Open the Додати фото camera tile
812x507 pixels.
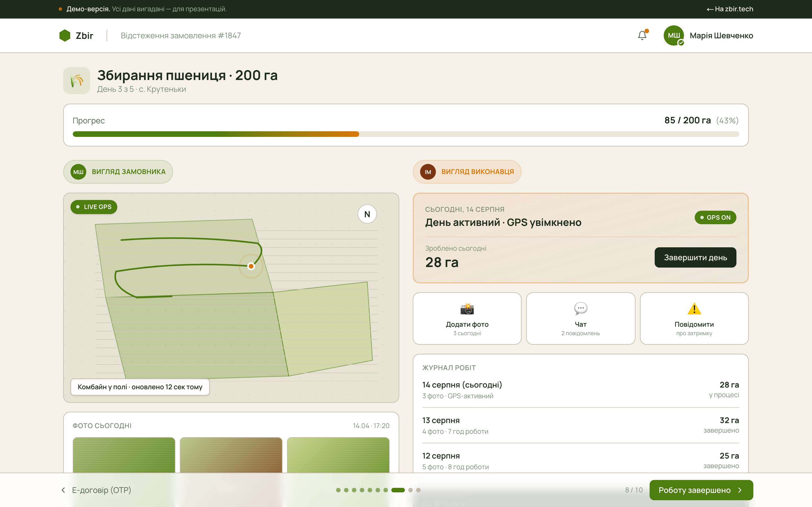pos(467,319)
